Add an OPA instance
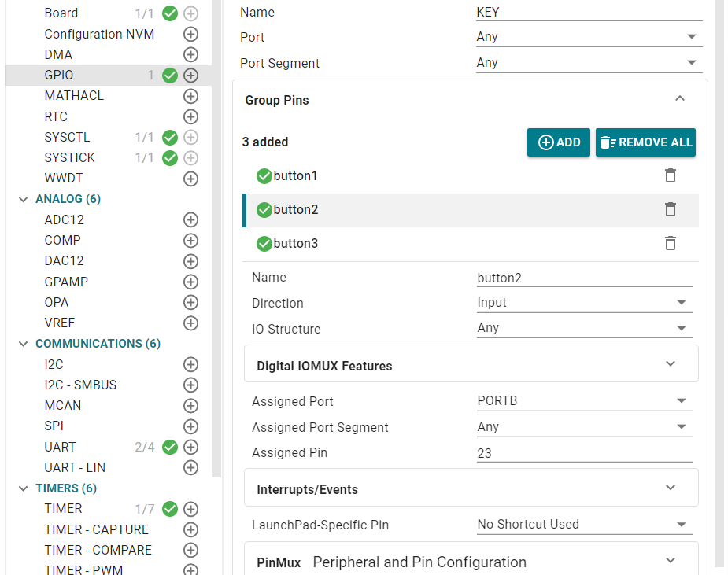This screenshot has height=575, width=728. pyautogui.click(x=190, y=302)
